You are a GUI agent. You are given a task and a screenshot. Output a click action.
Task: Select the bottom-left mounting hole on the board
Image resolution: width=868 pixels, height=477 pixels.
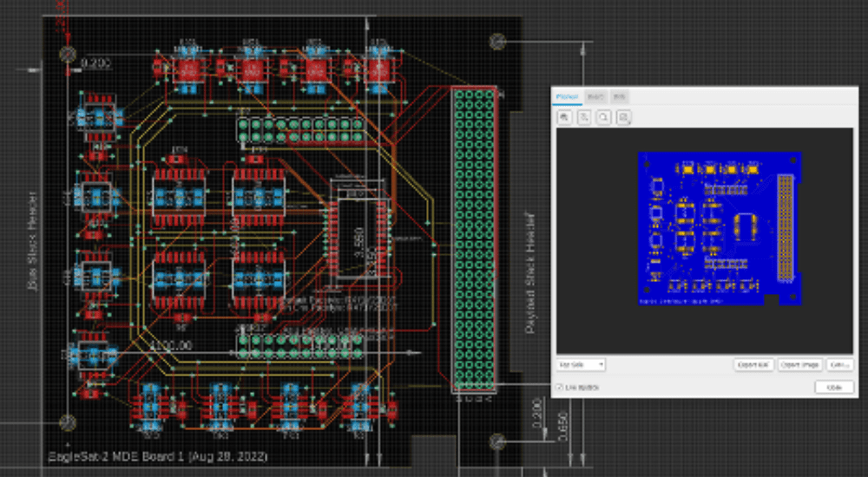click(67, 422)
